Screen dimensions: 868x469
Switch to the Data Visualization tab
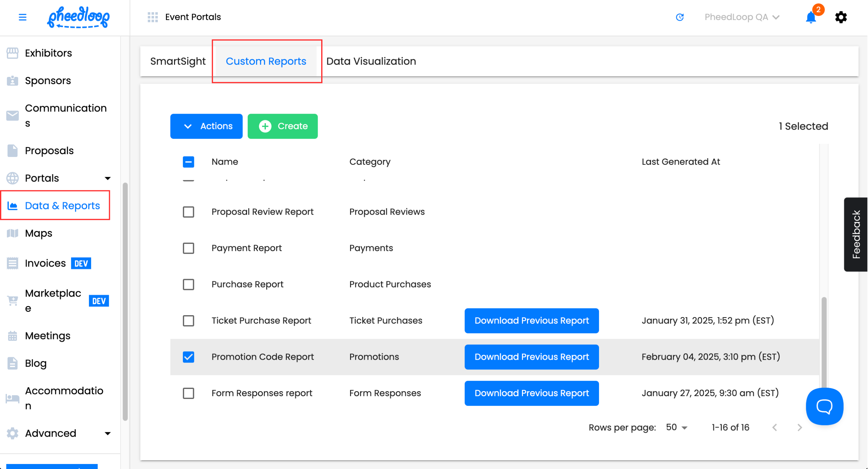click(x=371, y=61)
